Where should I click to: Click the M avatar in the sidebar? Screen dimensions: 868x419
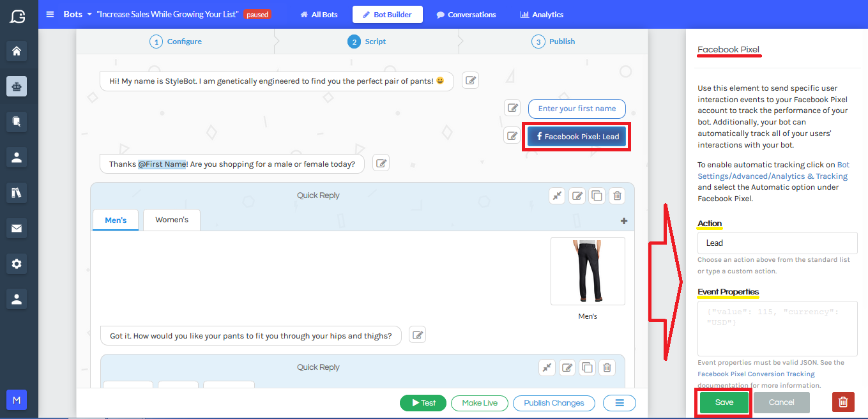pyautogui.click(x=17, y=400)
